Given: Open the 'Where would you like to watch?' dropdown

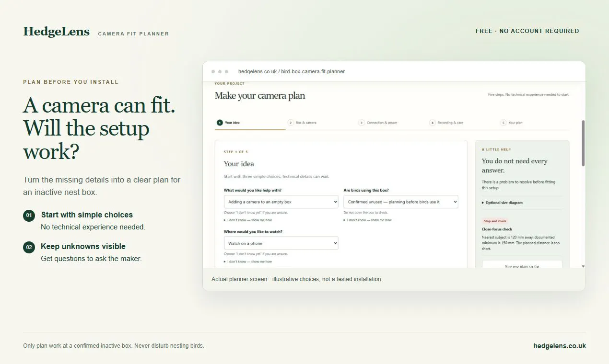Looking at the screenshot, I should point(281,243).
